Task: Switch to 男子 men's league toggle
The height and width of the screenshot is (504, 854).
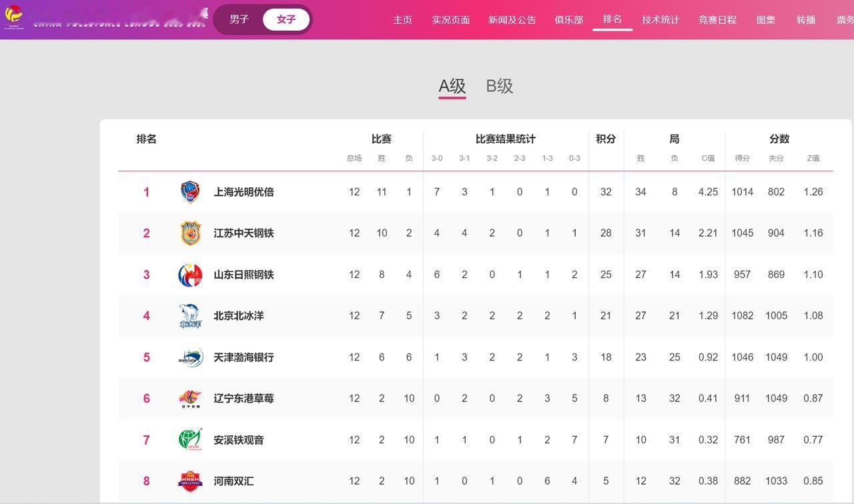Action: (239, 19)
